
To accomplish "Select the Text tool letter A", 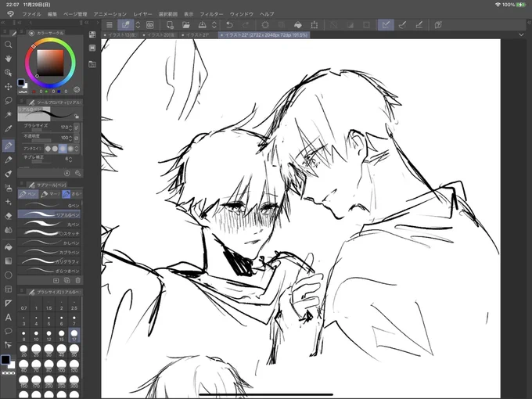I will [x=9, y=317].
